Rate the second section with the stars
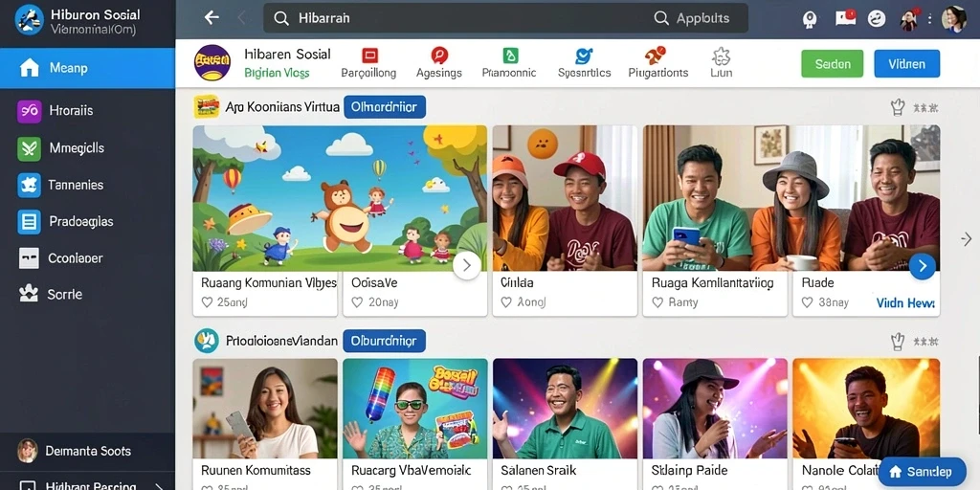This screenshot has height=490, width=980. point(925,342)
